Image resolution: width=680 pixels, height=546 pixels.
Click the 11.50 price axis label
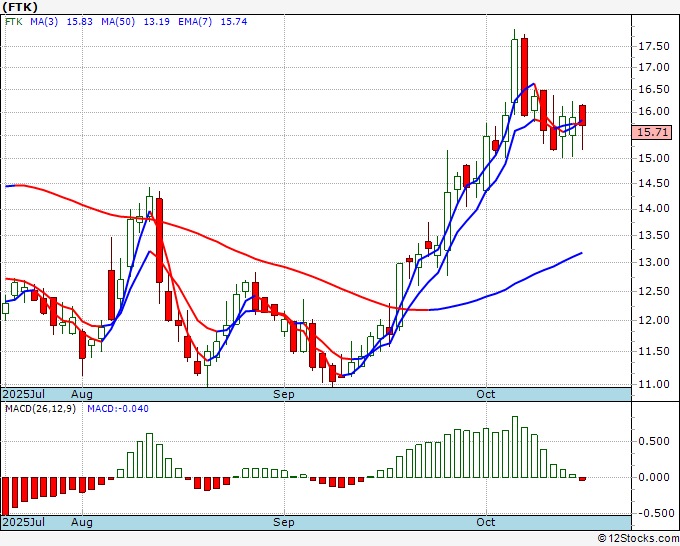[654, 351]
